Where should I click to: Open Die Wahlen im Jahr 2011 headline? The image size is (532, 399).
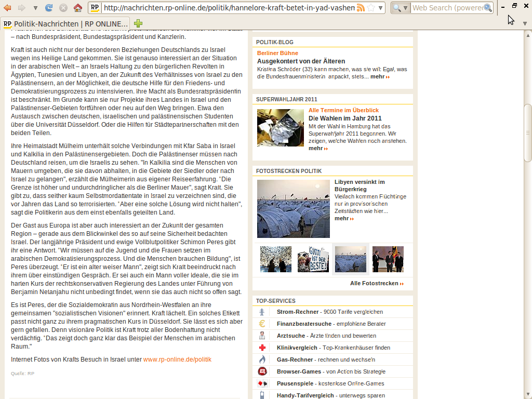pyautogui.click(x=345, y=118)
